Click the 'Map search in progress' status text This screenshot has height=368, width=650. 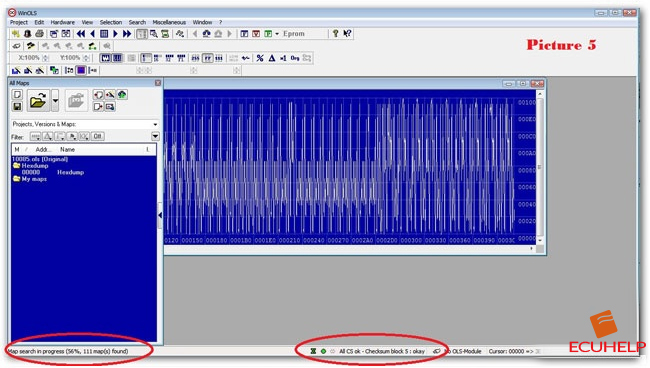point(68,351)
